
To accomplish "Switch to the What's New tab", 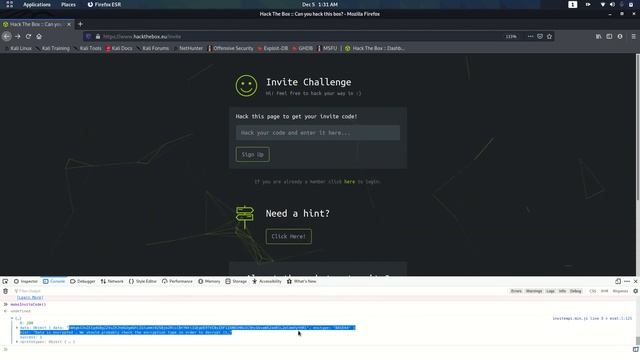I will pos(301,281).
